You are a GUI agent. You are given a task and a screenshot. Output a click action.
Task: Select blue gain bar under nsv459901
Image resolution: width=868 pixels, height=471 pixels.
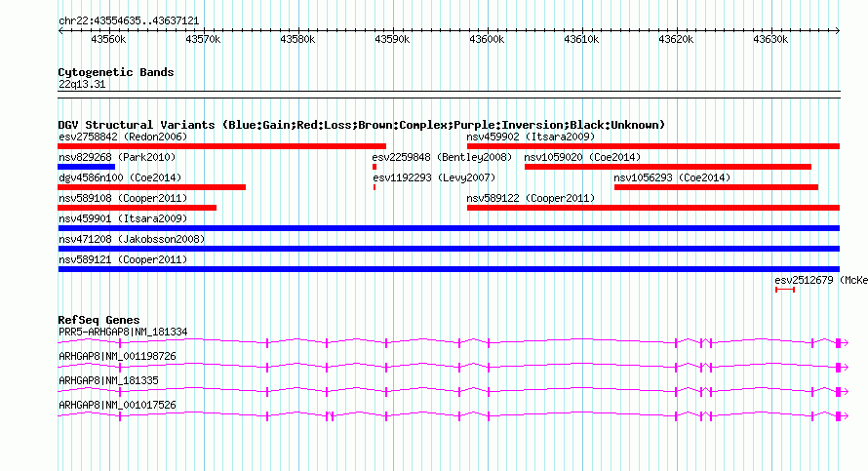[449, 228]
